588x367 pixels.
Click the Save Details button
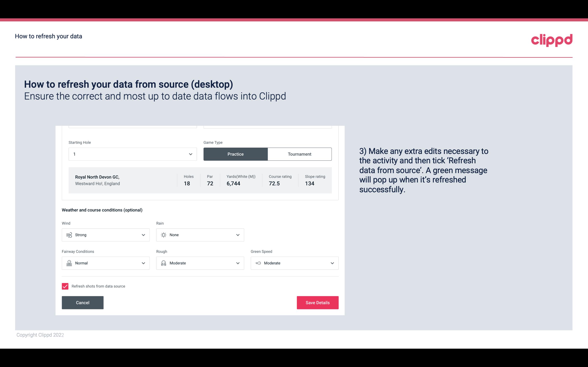tap(317, 302)
